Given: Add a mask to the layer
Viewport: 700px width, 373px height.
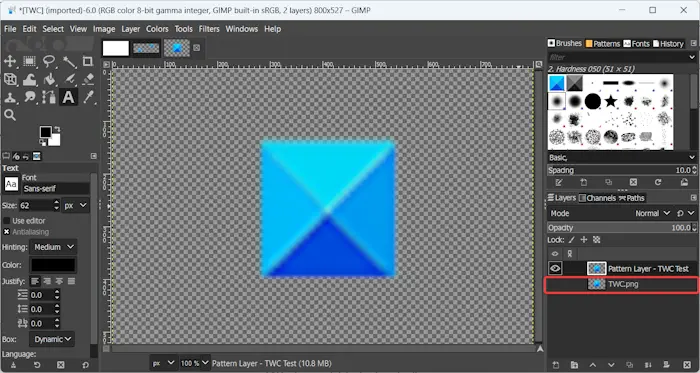Looking at the screenshot, I should pos(666,365).
